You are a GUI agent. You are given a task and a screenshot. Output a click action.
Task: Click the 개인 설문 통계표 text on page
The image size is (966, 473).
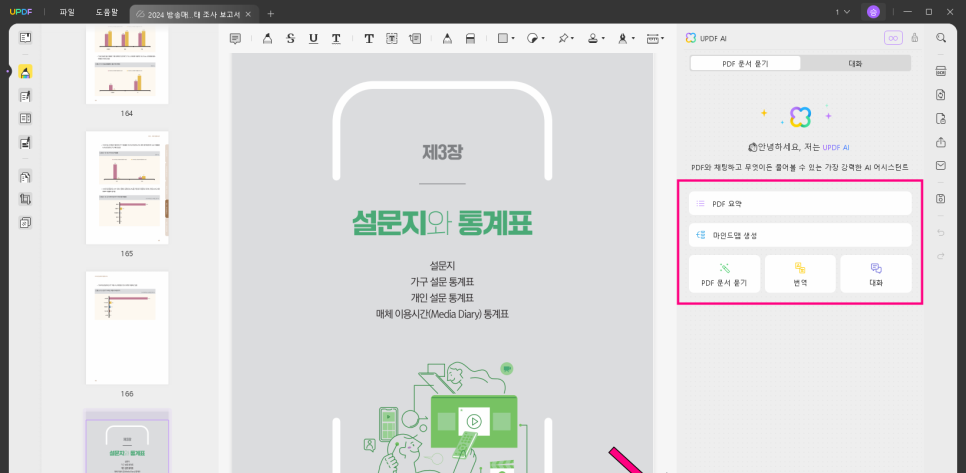tap(442, 298)
